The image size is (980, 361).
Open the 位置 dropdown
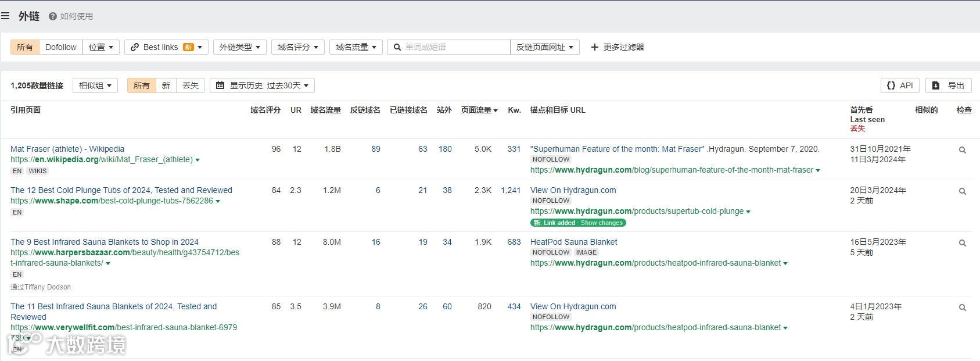[x=101, y=47]
